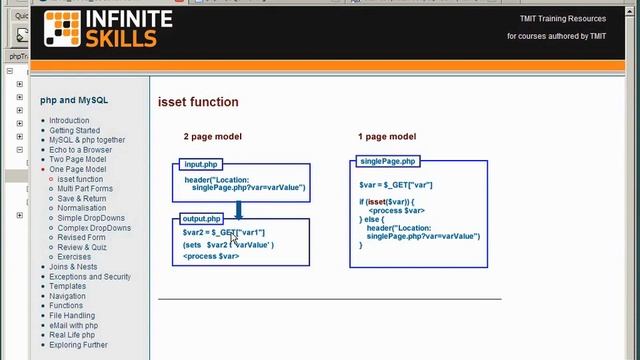The height and width of the screenshot is (360, 640).
Task: Open MySQL & php together link
Action: point(87,140)
